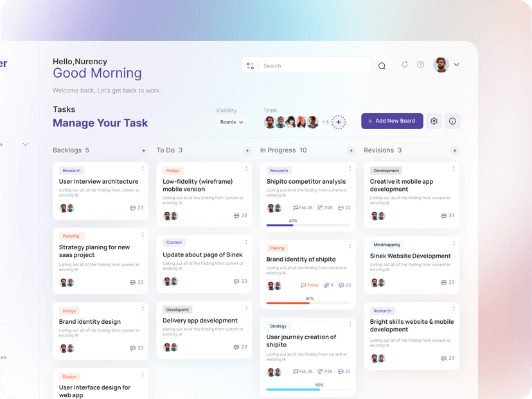Viewport: 532px width, 399px height.
Task: Click the help question mark icon
Action: 421,65
